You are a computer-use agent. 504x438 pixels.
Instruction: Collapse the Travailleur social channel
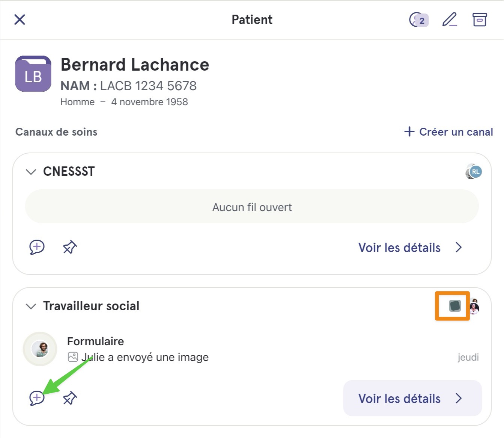31,306
